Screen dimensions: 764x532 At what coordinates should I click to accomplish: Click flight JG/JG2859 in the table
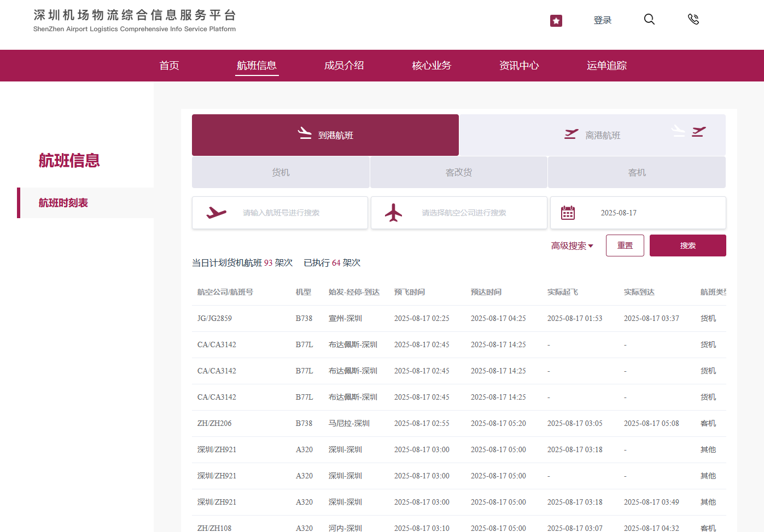point(214,319)
